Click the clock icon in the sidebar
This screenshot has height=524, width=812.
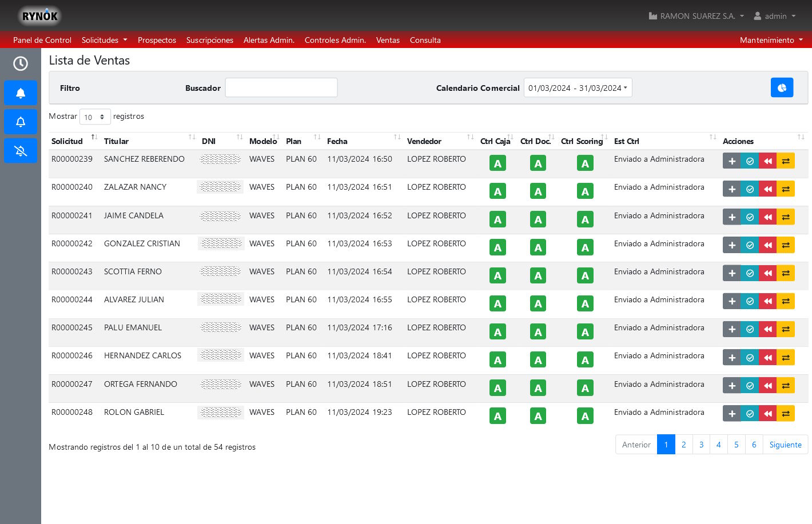coord(21,63)
